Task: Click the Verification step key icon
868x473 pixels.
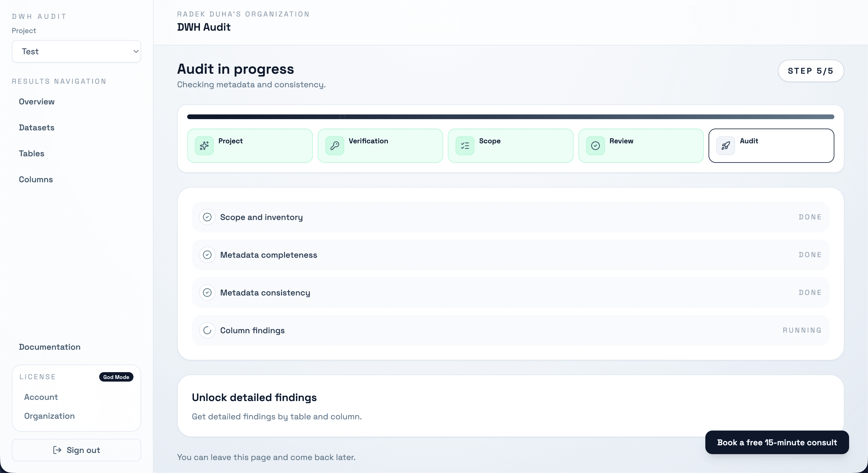Action: click(x=334, y=145)
